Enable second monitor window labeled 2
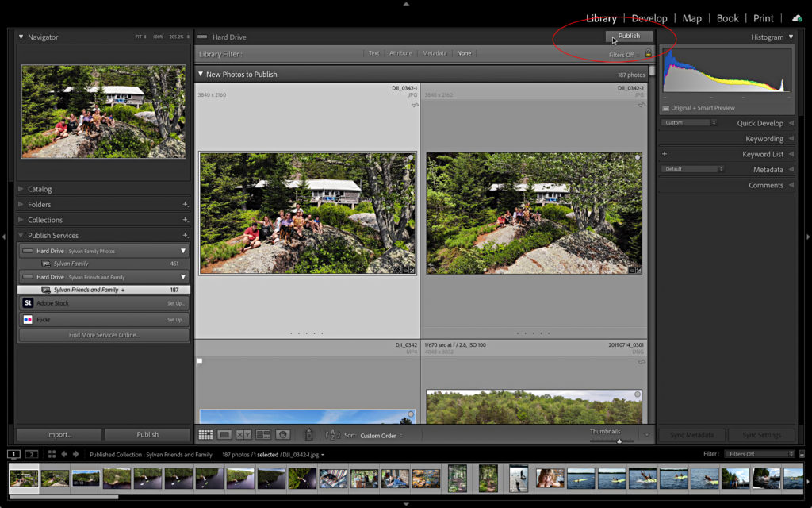The width and height of the screenshot is (812, 508). click(31, 454)
